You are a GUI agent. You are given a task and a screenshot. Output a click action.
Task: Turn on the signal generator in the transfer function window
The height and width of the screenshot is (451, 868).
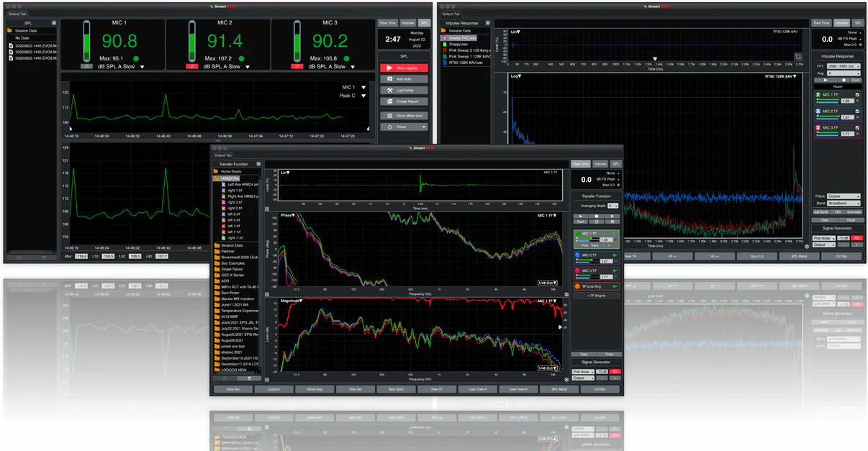click(616, 371)
